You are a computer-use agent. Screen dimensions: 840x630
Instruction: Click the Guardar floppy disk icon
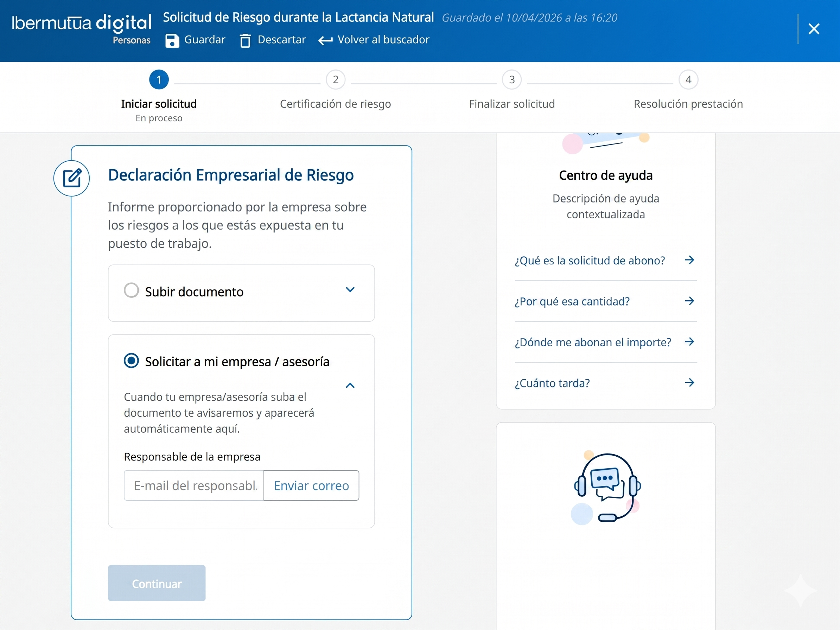(x=172, y=41)
